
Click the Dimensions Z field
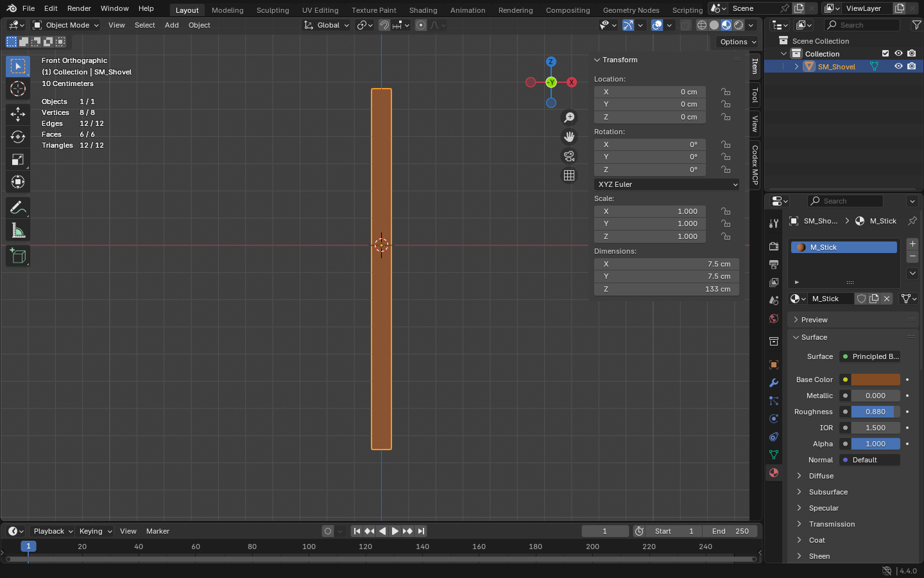click(x=667, y=289)
